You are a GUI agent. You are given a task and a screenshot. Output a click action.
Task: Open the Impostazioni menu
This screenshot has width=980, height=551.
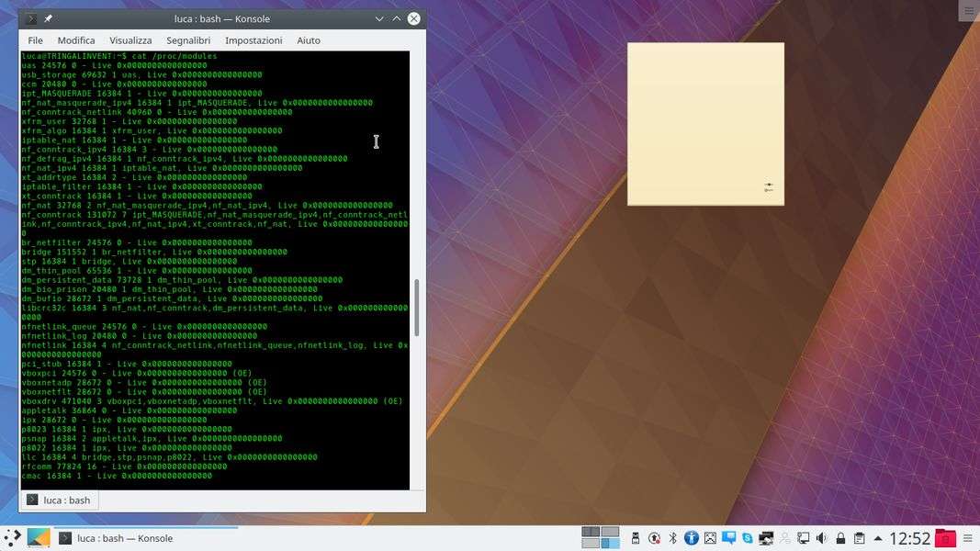coord(253,40)
